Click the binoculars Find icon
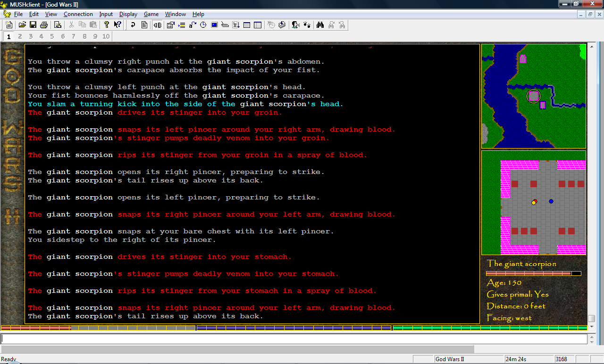The height and width of the screenshot is (364, 604). click(x=320, y=25)
